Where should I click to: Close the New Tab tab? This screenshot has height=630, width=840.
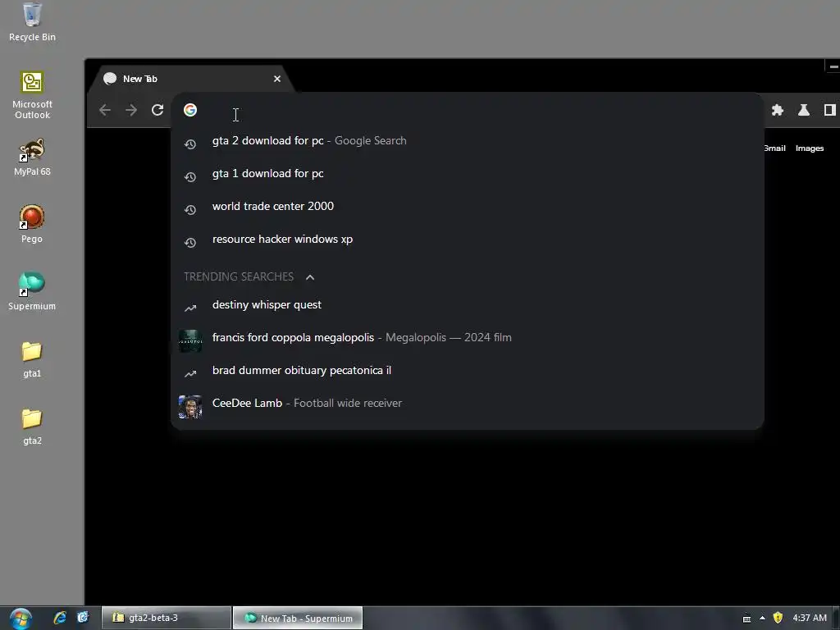point(277,79)
